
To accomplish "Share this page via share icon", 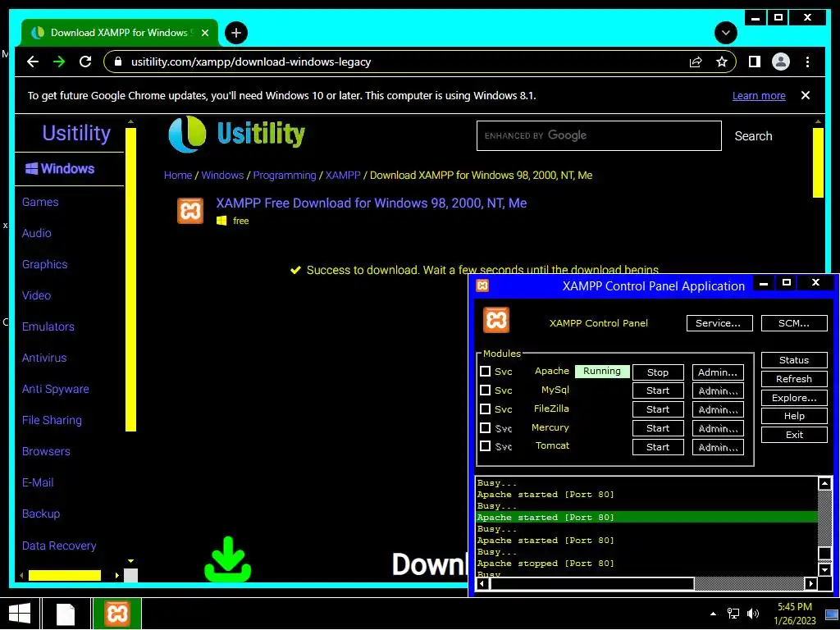I will [696, 62].
